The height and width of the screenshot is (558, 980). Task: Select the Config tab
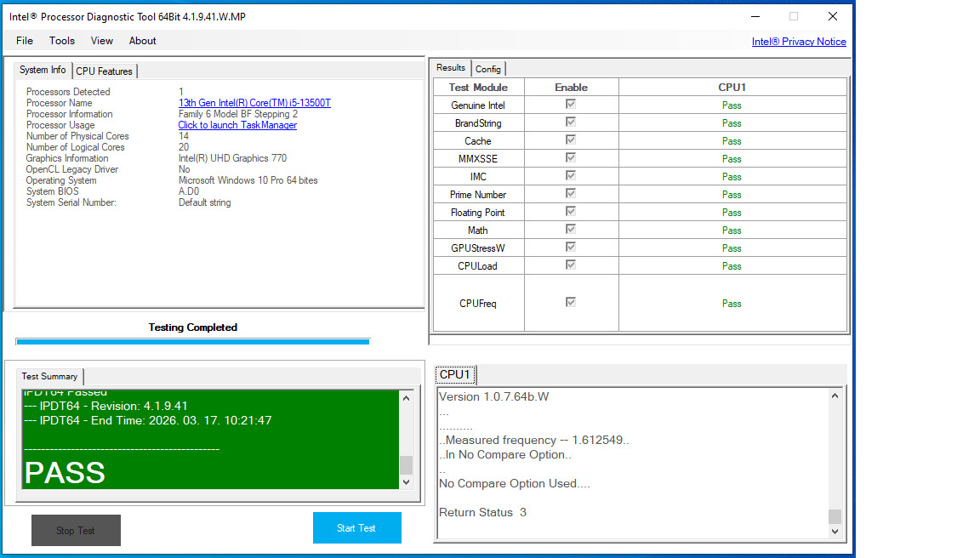pos(488,69)
